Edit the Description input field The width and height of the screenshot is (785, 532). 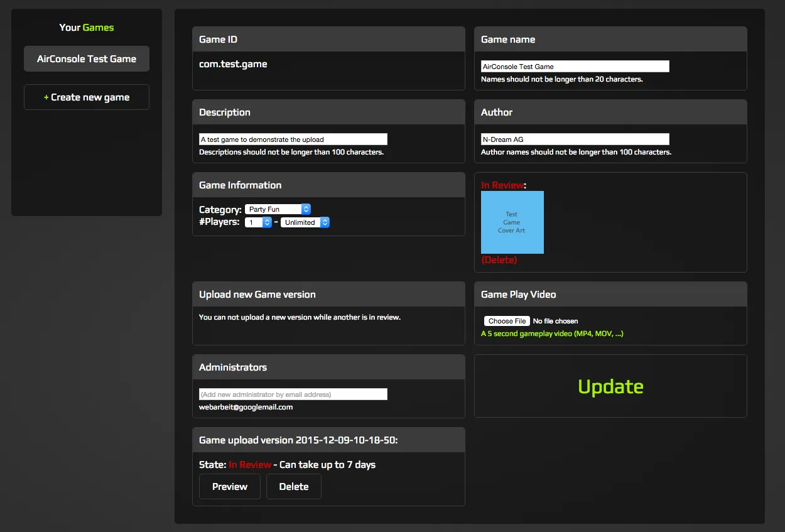pyautogui.click(x=293, y=139)
